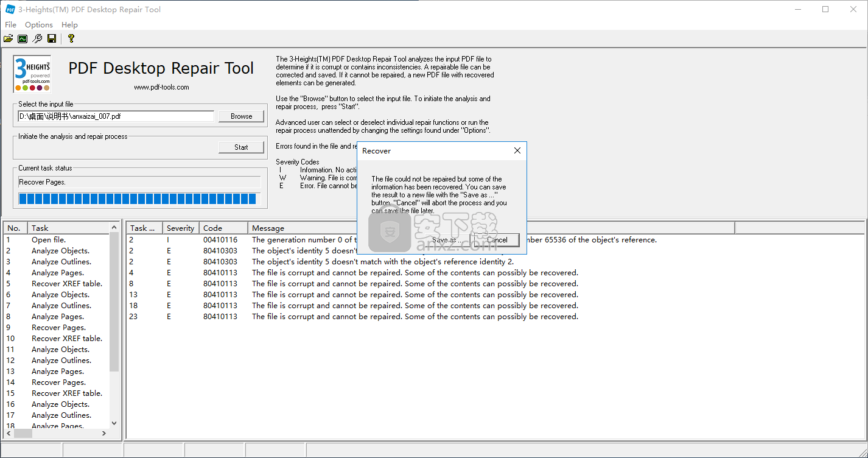Select task row 9 Recover Pages.
This screenshot has width=868, height=458.
[x=57, y=328]
